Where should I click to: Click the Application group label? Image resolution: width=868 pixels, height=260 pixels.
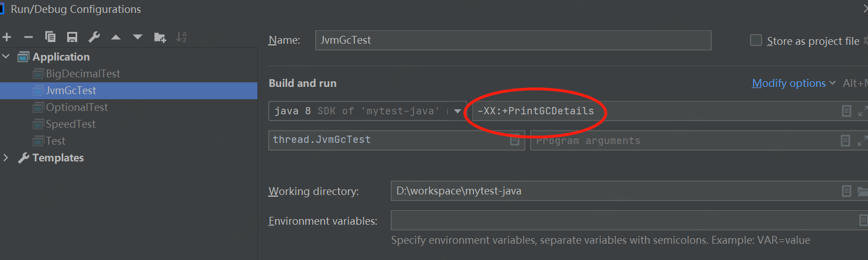[x=61, y=57]
